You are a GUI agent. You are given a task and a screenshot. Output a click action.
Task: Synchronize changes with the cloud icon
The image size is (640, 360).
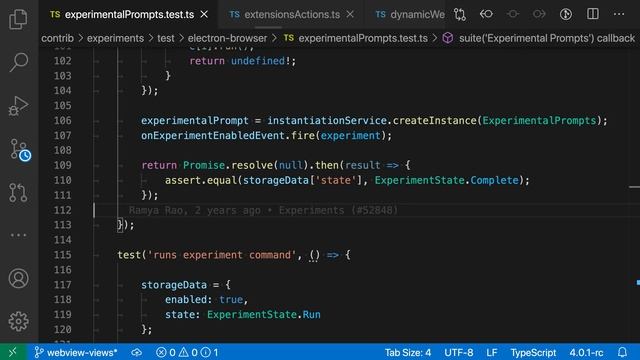point(137,352)
